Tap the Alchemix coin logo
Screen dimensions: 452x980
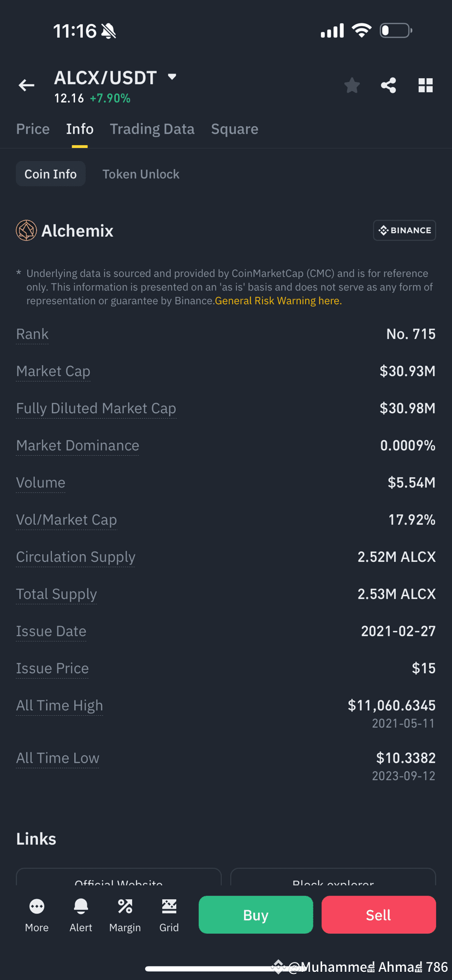(x=26, y=230)
